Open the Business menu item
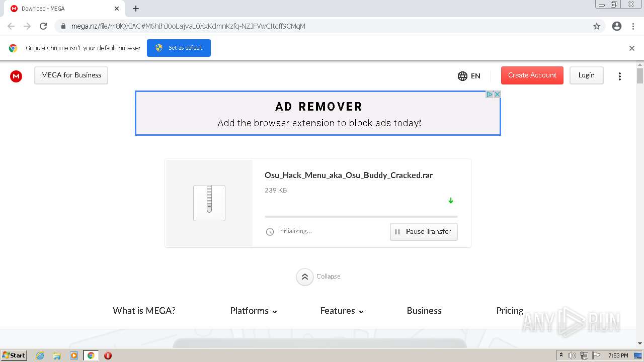 [x=424, y=311]
